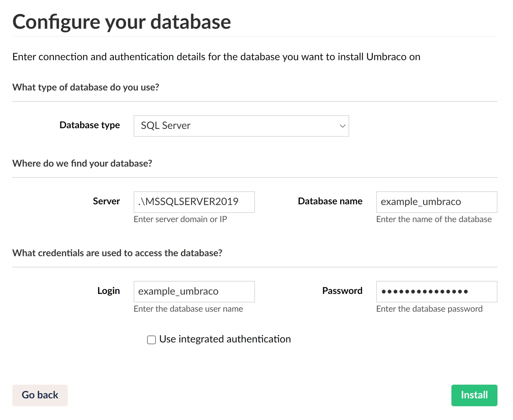Image resolution: width=513 pixels, height=420 pixels.
Task: Click the Database name input field
Action: [x=436, y=202]
